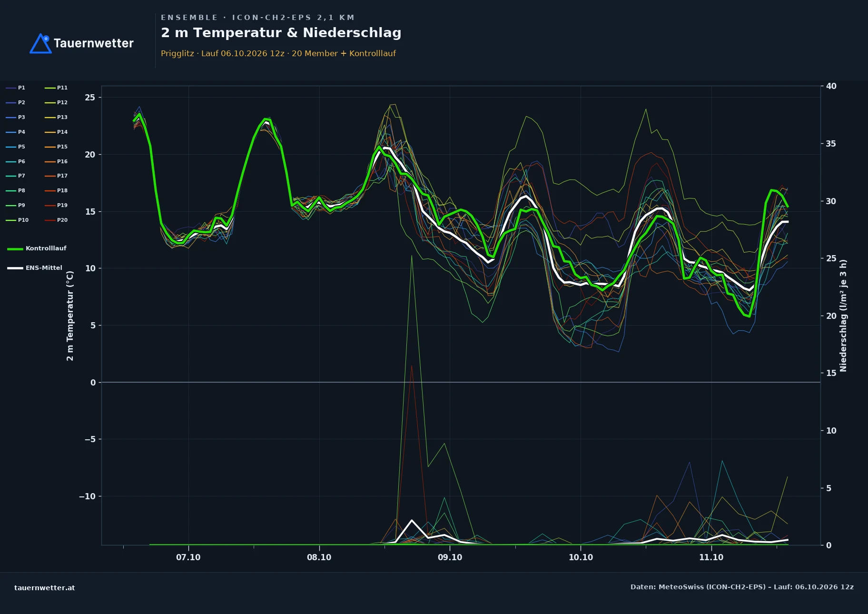This screenshot has width=868, height=614.
Task: Select the P15 legend entry
Action: tap(56, 147)
